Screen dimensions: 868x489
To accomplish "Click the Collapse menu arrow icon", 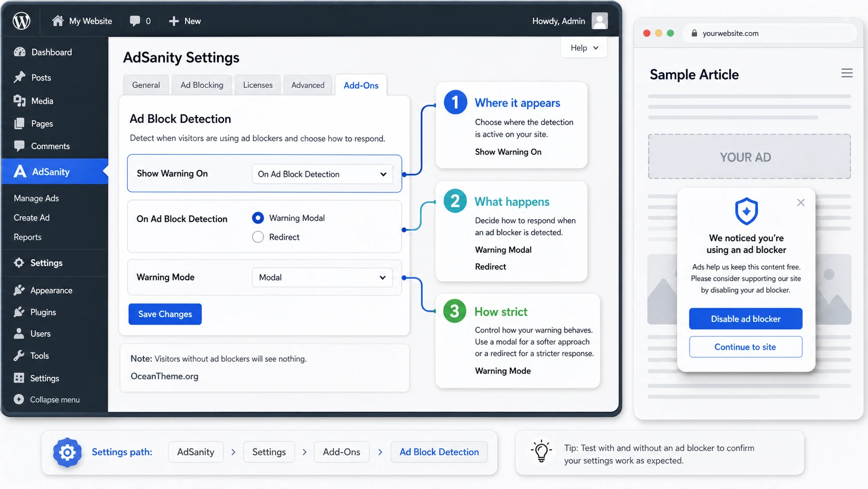I will coord(19,399).
